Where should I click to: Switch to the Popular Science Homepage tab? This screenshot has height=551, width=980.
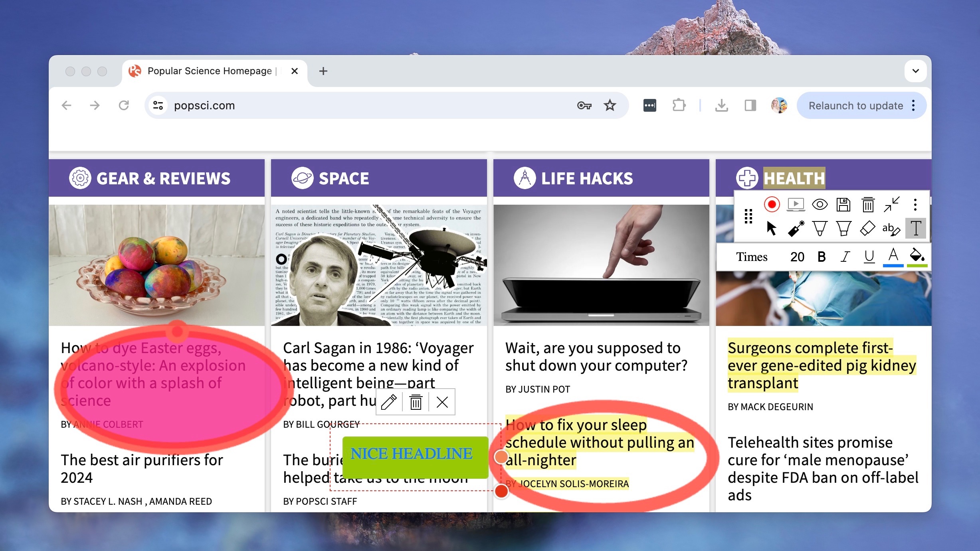coord(209,71)
